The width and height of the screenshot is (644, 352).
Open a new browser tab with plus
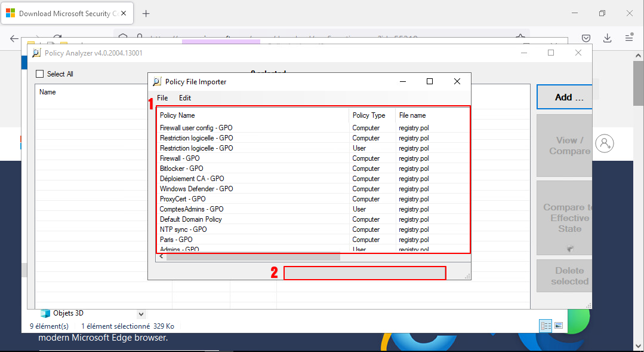tap(146, 13)
